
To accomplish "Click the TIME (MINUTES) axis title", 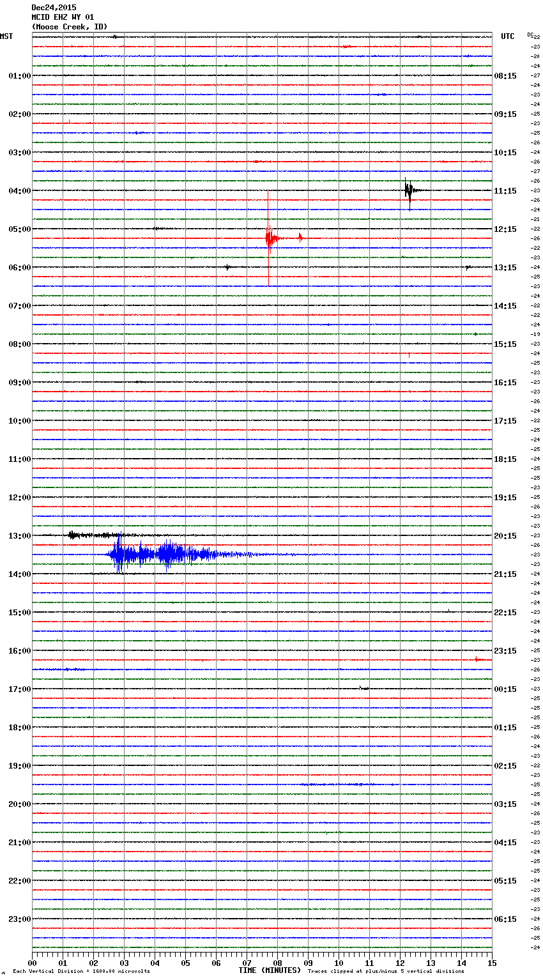I will point(269,970).
